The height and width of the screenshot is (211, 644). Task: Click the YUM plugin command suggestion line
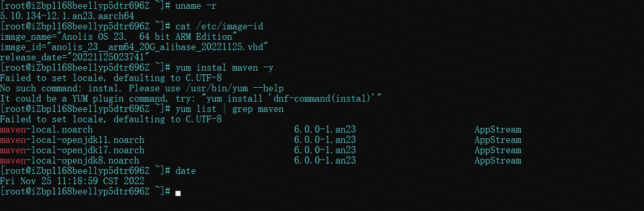coord(191,99)
